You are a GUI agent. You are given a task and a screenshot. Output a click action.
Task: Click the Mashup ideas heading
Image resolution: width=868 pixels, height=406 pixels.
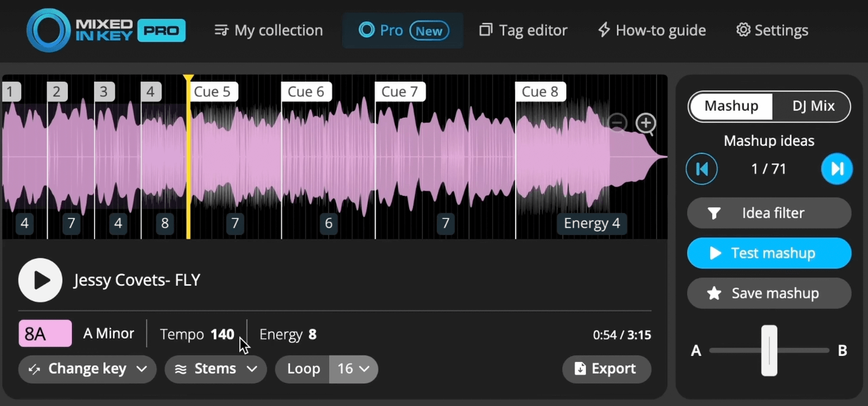(x=769, y=141)
